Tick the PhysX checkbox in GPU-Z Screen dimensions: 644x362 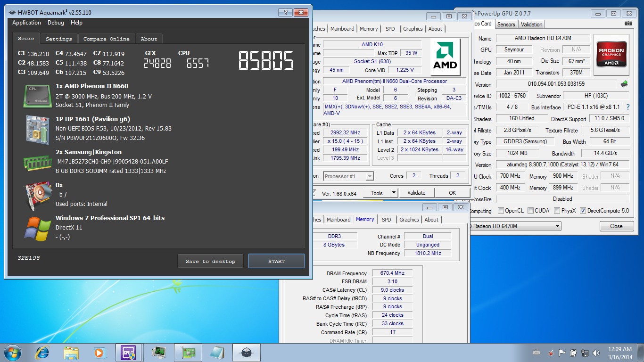(557, 211)
